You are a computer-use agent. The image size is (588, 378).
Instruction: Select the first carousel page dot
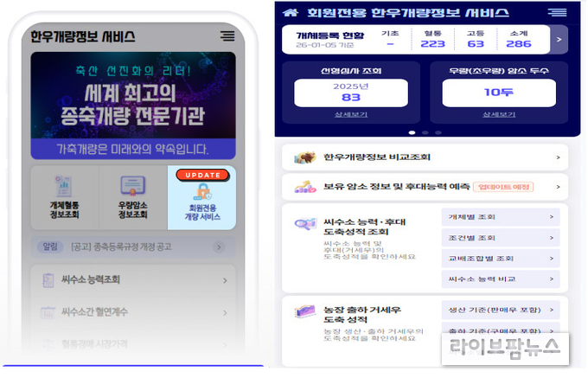[x=412, y=132]
